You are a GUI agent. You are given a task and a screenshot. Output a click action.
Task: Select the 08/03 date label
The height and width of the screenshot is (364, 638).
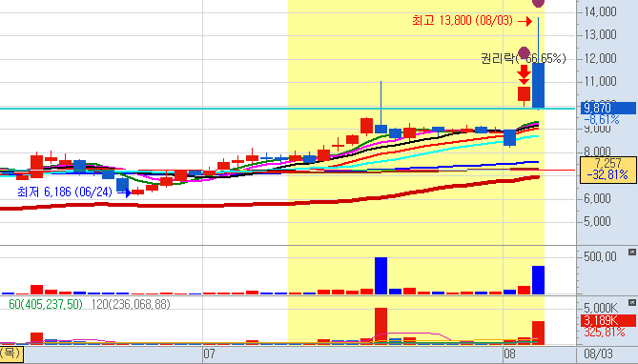[x=598, y=354]
